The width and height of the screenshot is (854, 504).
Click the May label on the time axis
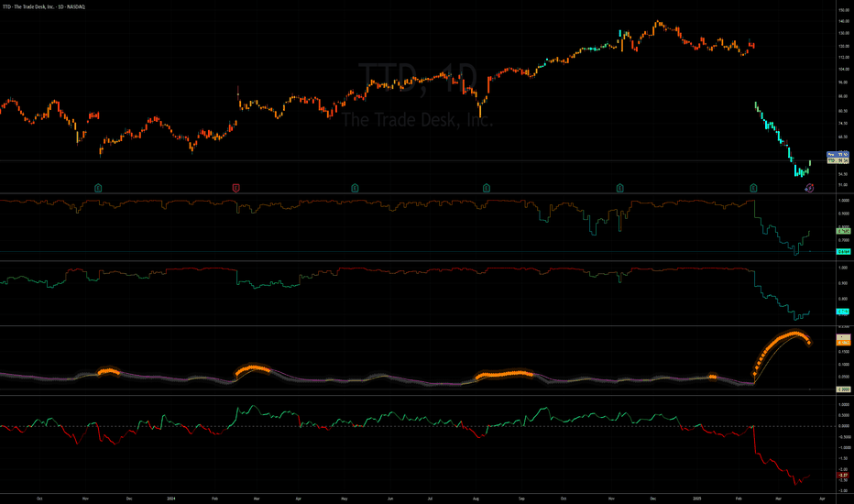point(345,499)
